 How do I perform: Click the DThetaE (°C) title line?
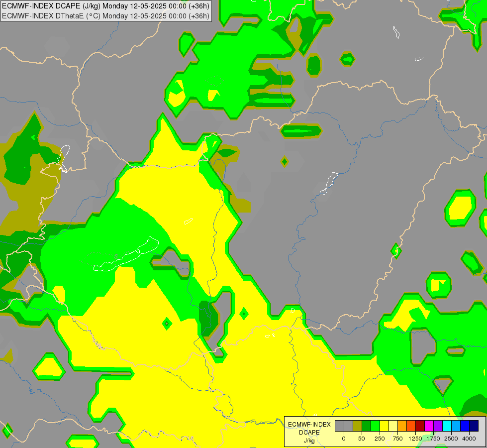[105, 16]
